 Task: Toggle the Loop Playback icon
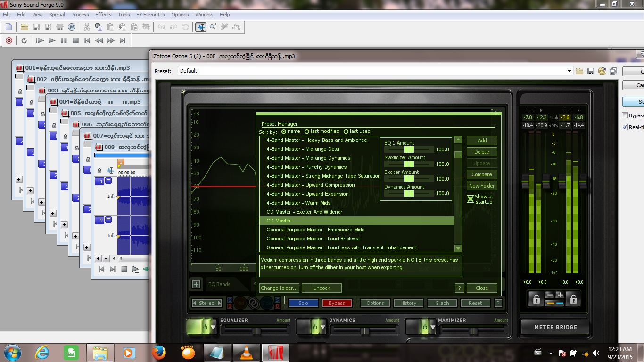(24, 41)
